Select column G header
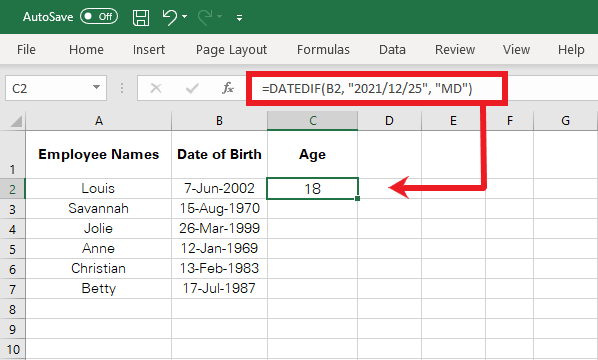The height and width of the screenshot is (360, 598). (x=565, y=121)
